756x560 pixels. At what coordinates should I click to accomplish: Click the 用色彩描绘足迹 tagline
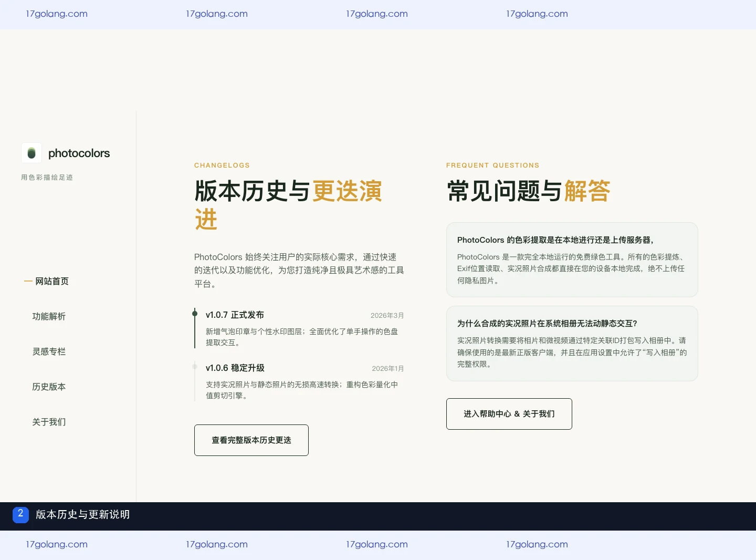47,178
